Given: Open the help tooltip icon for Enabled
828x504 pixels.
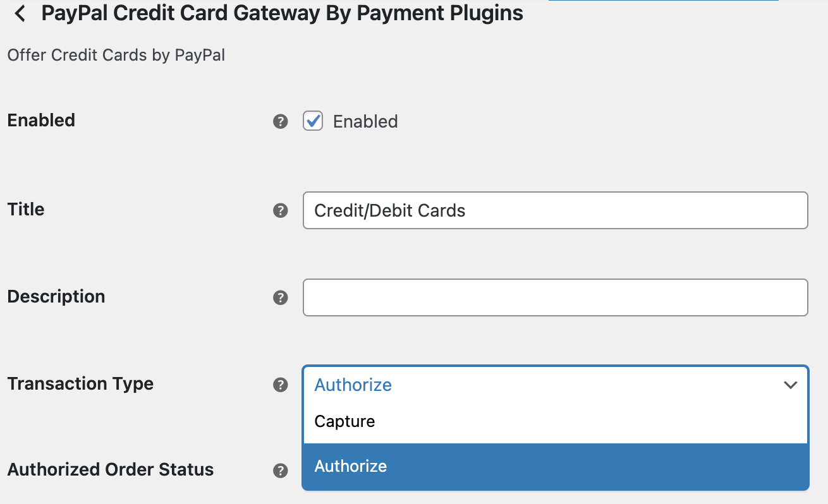Looking at the screenshot, I should (x=281, y=121).
